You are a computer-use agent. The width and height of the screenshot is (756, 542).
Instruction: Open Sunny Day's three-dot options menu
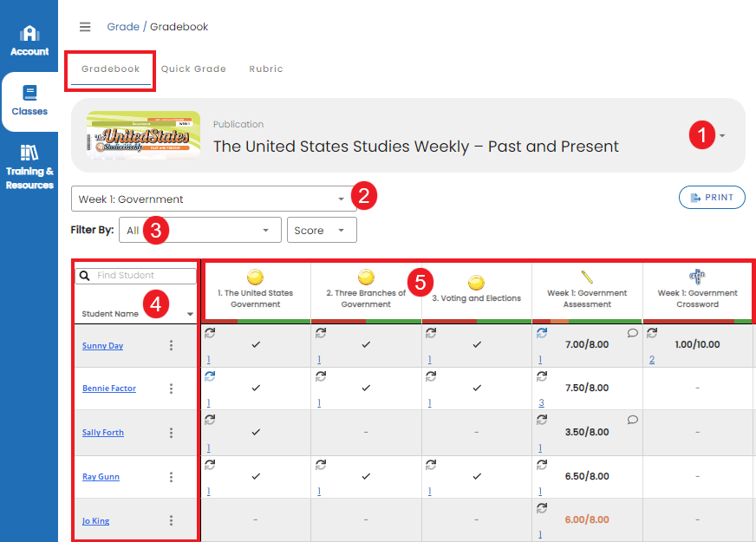pos(171,345)
